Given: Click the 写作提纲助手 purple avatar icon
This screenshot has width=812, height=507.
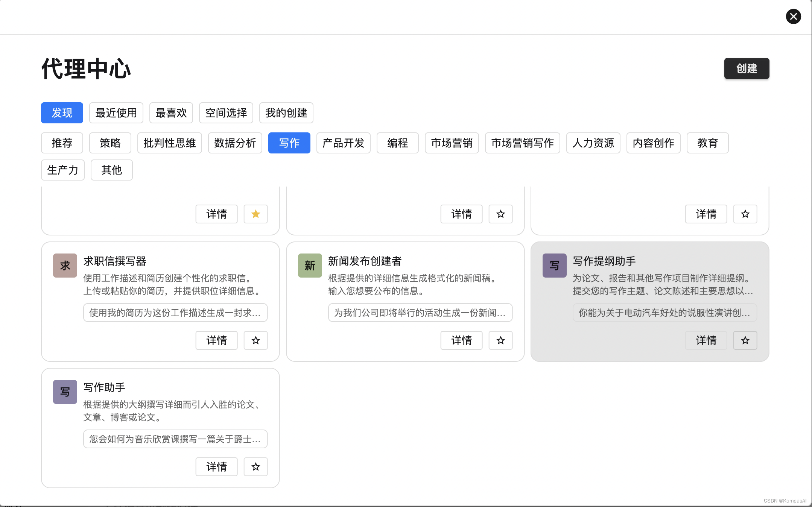Looking at the screenshot, I should tap(554, 266).
